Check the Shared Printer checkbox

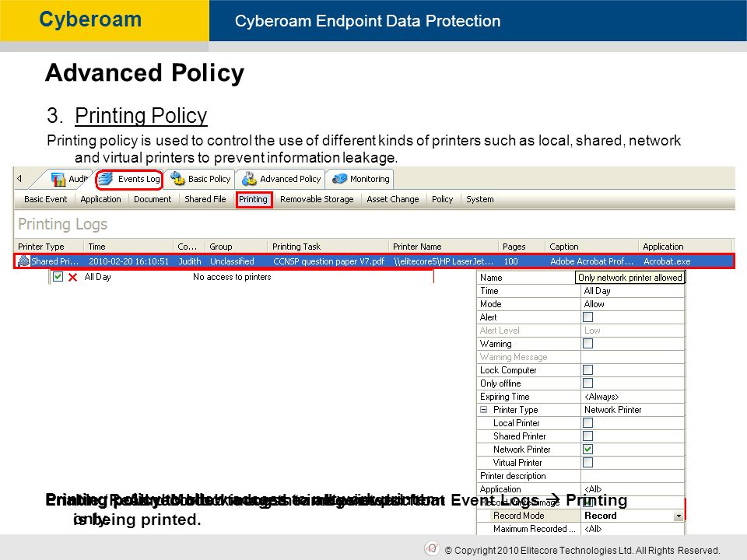tap(588, 436)
